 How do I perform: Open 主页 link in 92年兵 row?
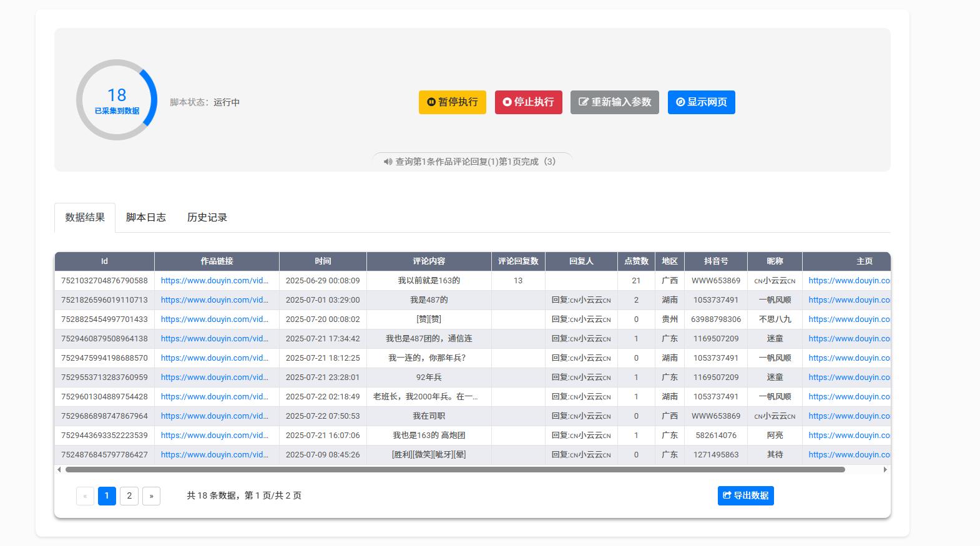849,378
